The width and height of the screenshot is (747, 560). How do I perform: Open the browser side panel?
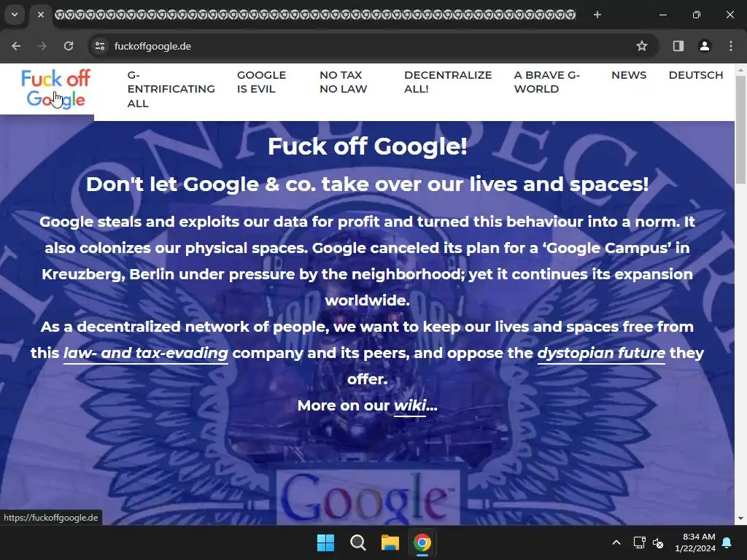pyautogui.click(x=678, y=46)
